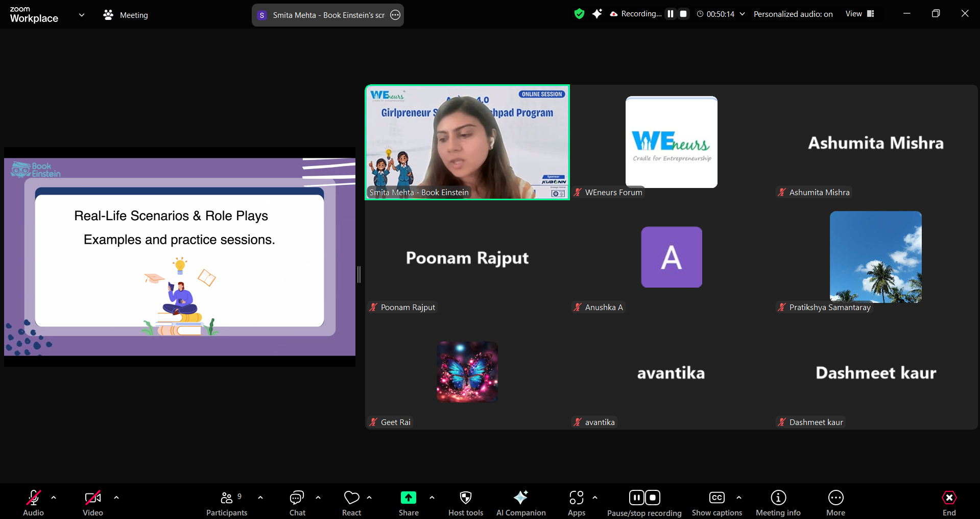
Task: Pause recording from the top bar
Action: pyautogui.click(x=671, y=14)
